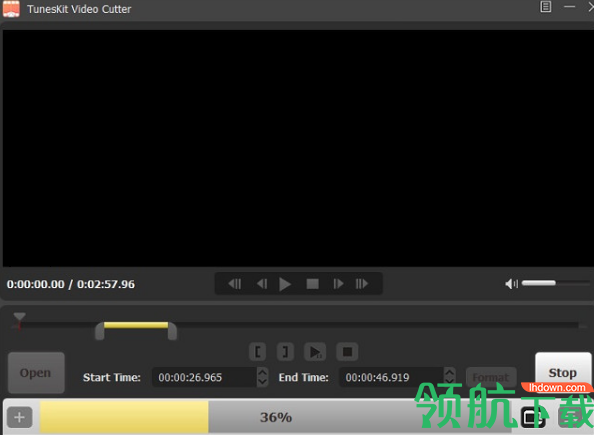Preview the selected segment with play-segment icon
Screen dimensions: 594x435
[315, 352]
